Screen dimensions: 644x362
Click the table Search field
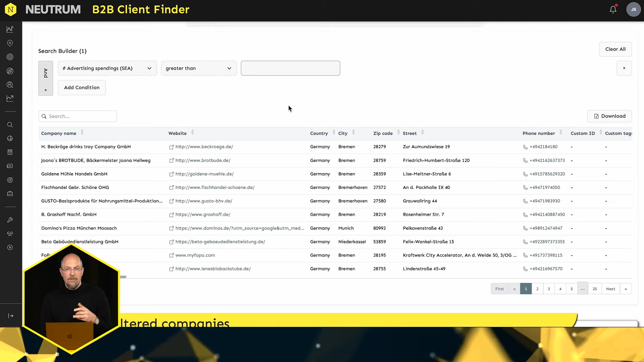[x=78, y=116]
